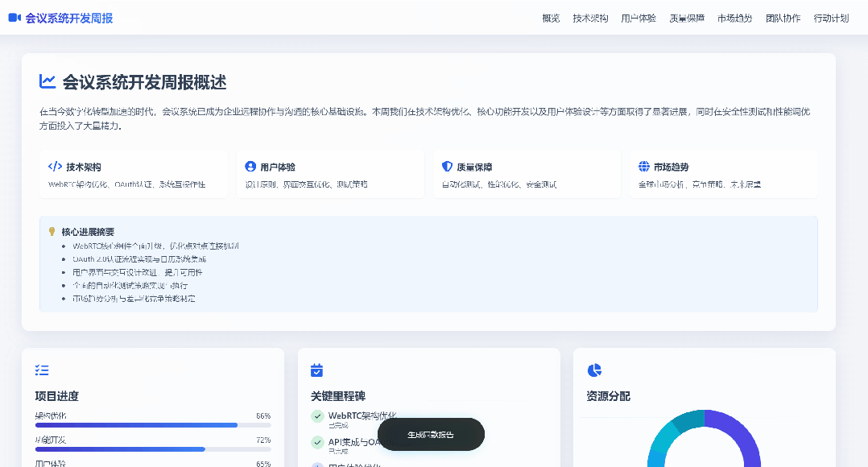Select the 65% progress value
The image size is (868, 467).
(x=263, y=464)
